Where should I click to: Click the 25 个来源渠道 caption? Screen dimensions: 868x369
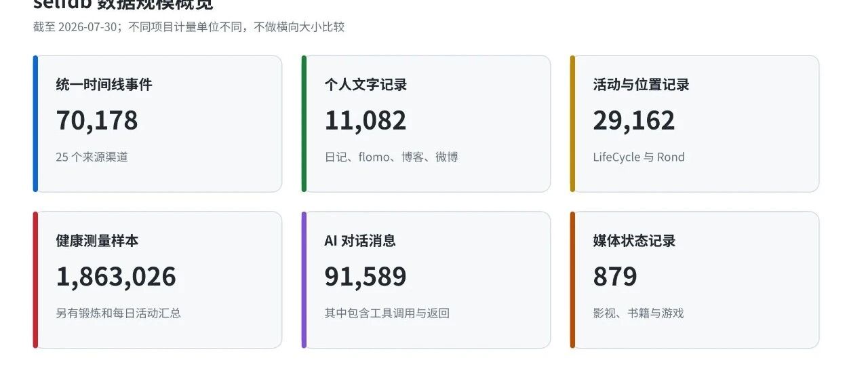coord(92,157)
